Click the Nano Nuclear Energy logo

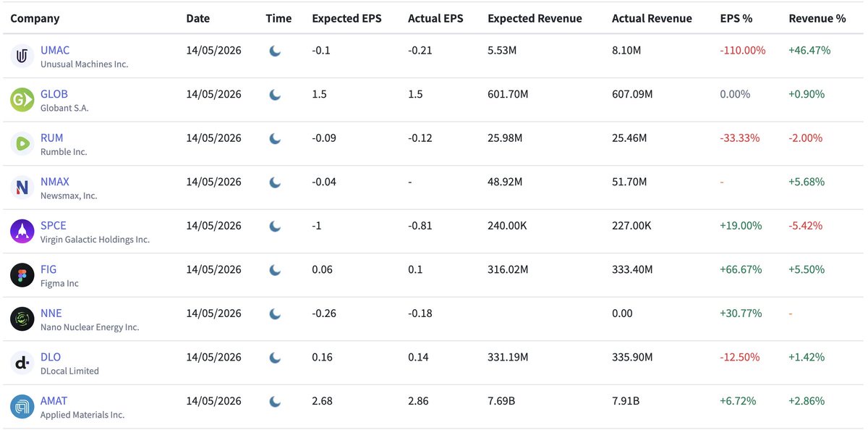pyautogui.click(x=22, y=319)
